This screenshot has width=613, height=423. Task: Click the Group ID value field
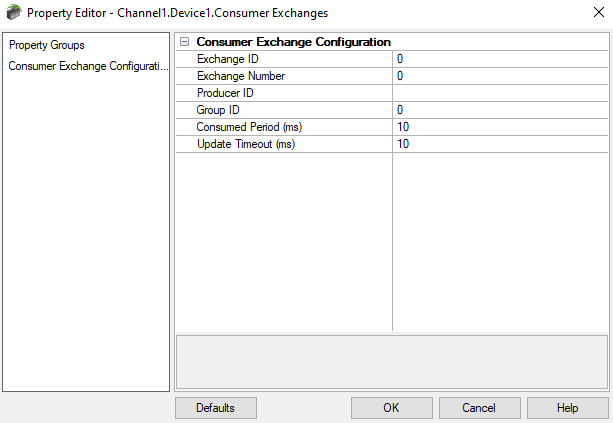500,110
